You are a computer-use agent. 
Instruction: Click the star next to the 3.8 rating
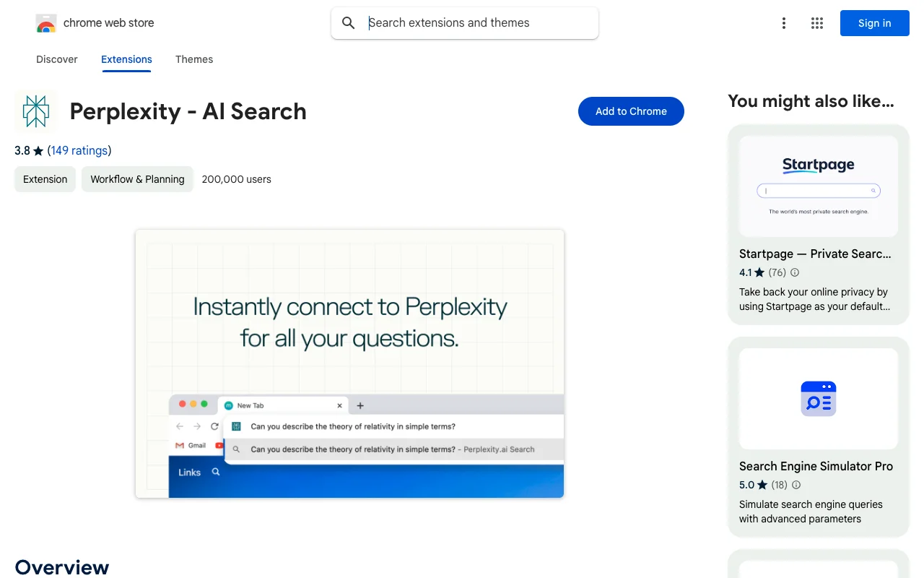click(36, 150)
